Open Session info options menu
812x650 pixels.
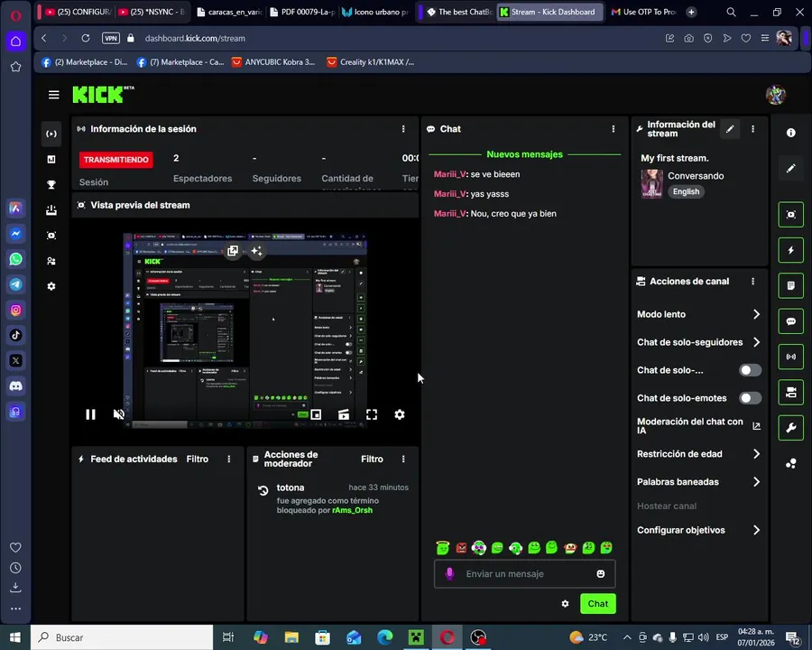[403, 129]
